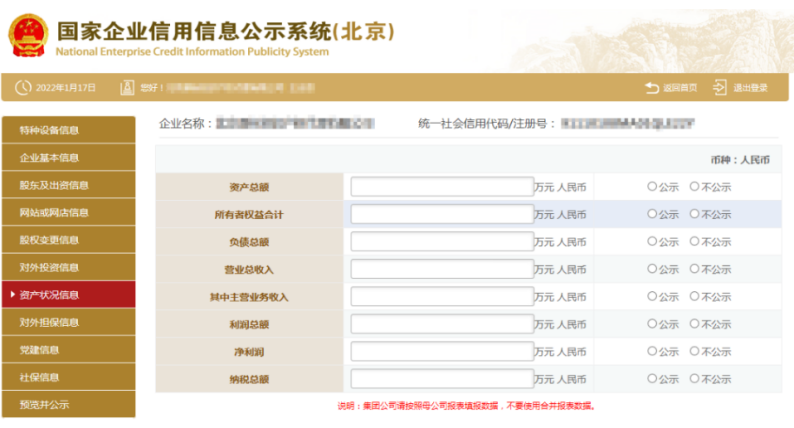Click the clock icon beside the date
The width and height of the screenshot is (794, 428).
(23, 88)
